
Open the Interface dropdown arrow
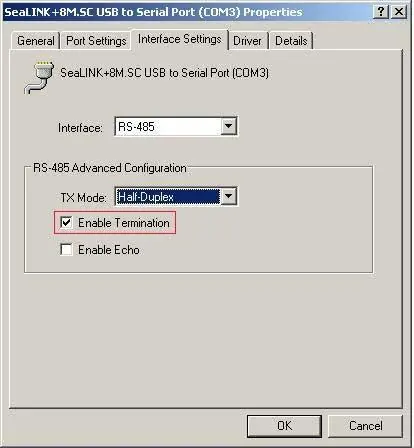[229, 126]
